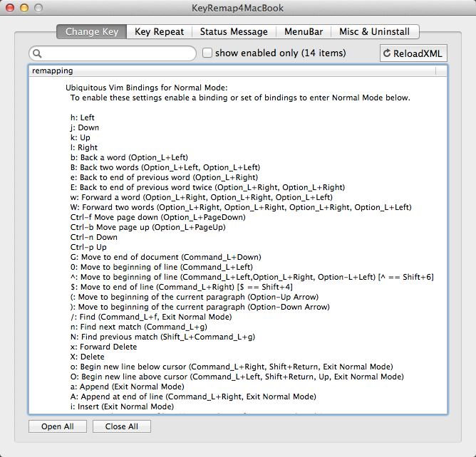Click 'X: Delete' line

point(87,357)
